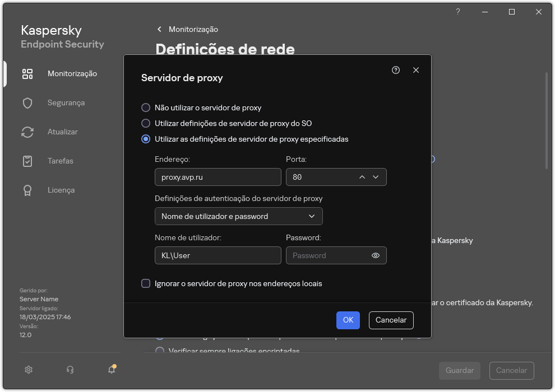Open notifications via bell icon
Screen dimensions: 555x392
pos(111,370)
